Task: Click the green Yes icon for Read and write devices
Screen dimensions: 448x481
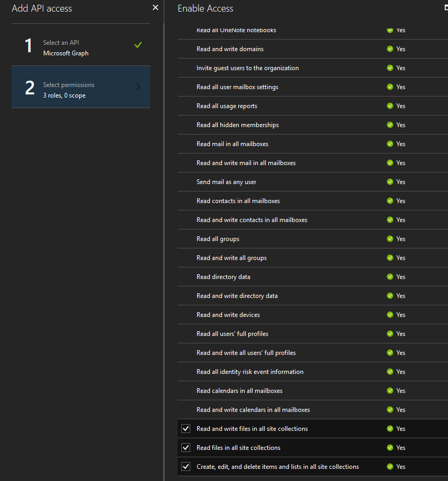Action: click(x=390, y=315)
